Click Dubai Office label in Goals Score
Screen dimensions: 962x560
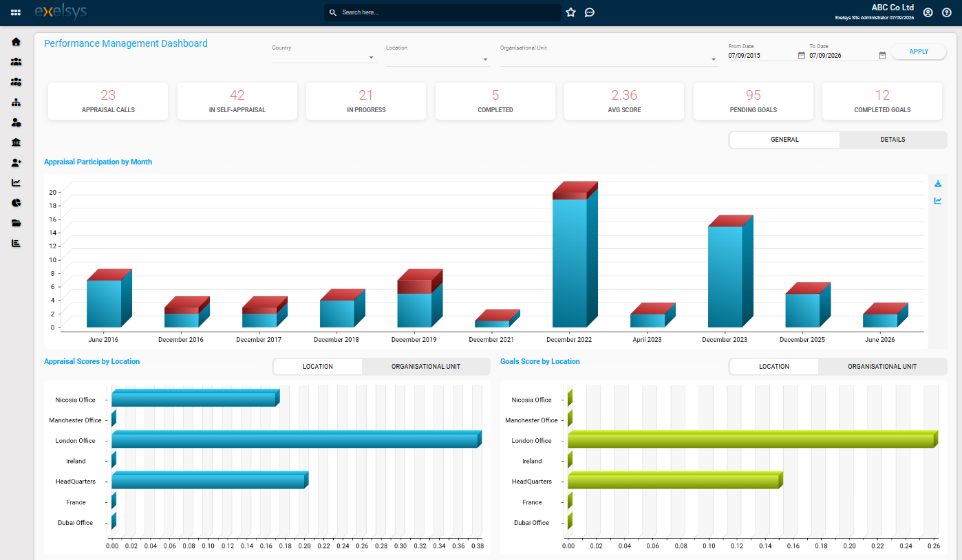coord(532,523)
